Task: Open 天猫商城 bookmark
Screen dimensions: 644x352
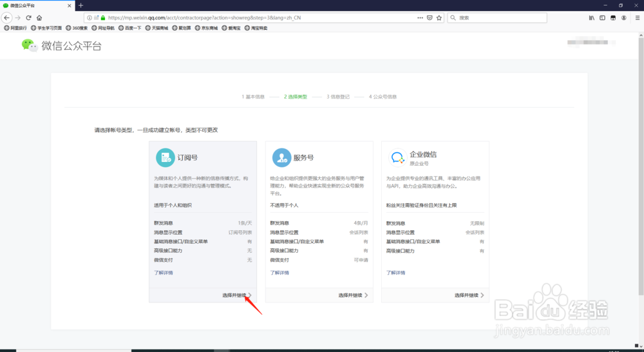Action: point(157,28)
